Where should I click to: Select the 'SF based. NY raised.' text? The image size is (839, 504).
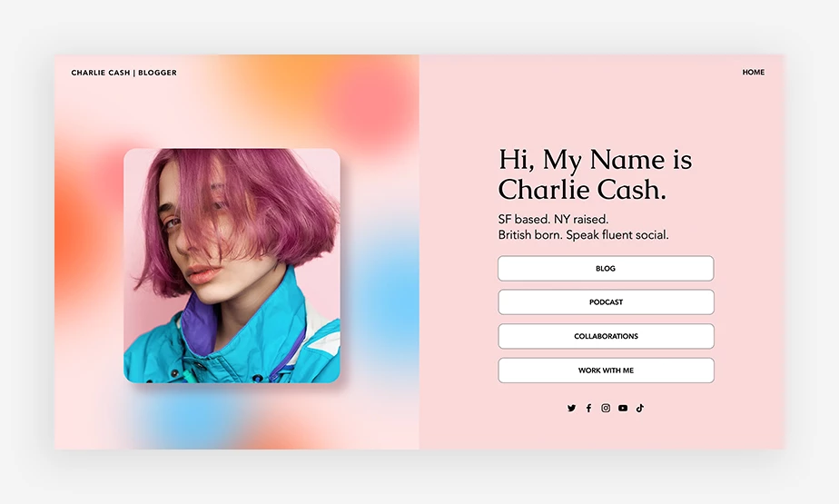(x=553, y=220)
